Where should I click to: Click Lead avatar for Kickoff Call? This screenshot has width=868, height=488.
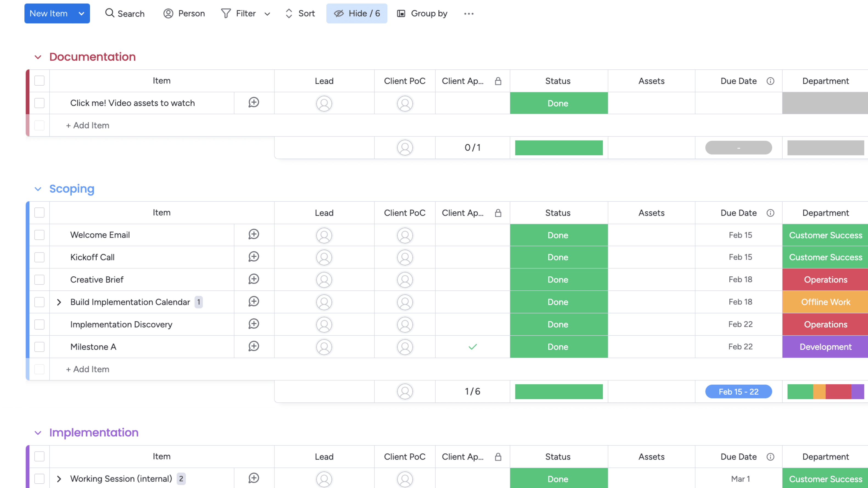[x=324, y=257]
